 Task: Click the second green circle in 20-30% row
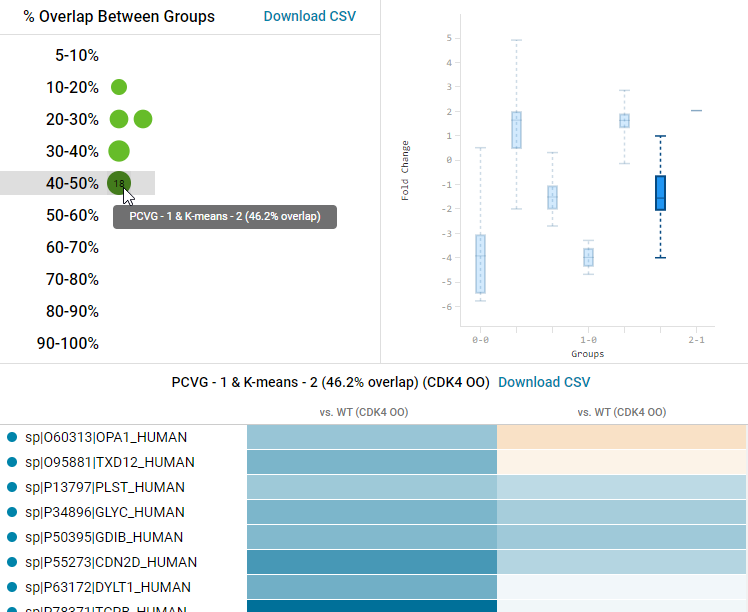143,119
